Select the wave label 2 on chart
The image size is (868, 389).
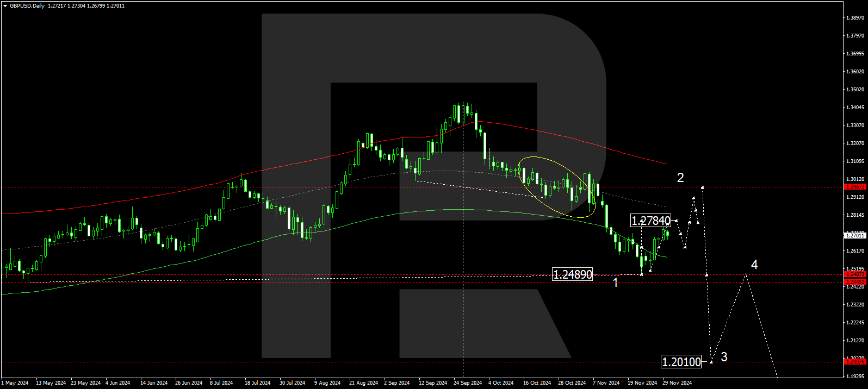coord(680,178)
